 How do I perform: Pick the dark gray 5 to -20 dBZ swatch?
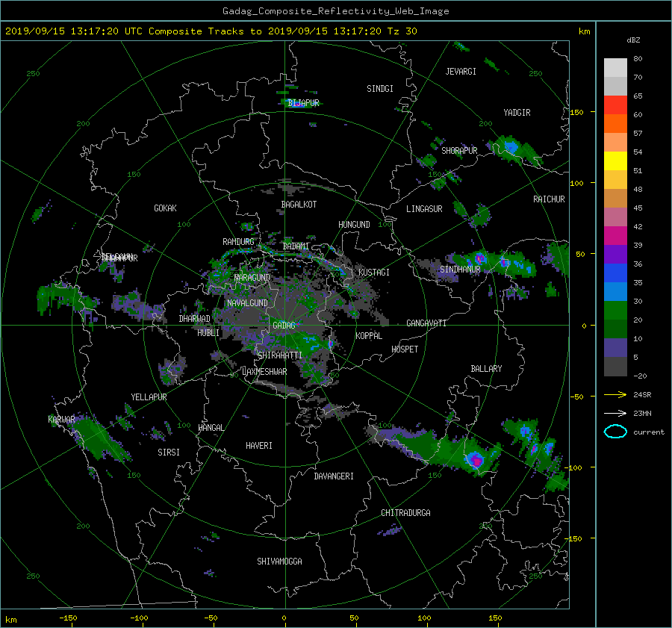(x=615, y=367)
